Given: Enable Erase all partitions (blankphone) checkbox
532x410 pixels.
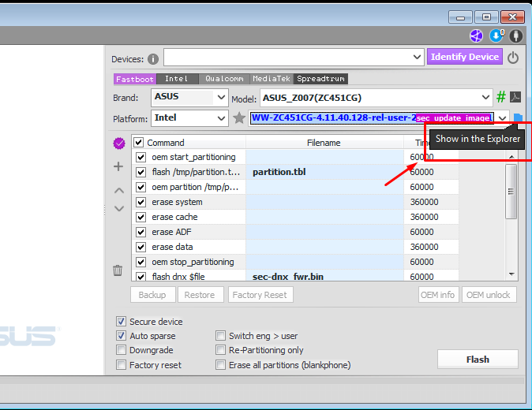Looking at the screenshot, I should point(220,365).
